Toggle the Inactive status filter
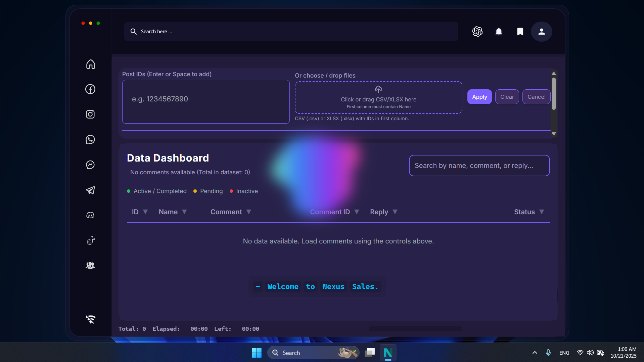Screen dimensions: 644x362 [243, 191]
